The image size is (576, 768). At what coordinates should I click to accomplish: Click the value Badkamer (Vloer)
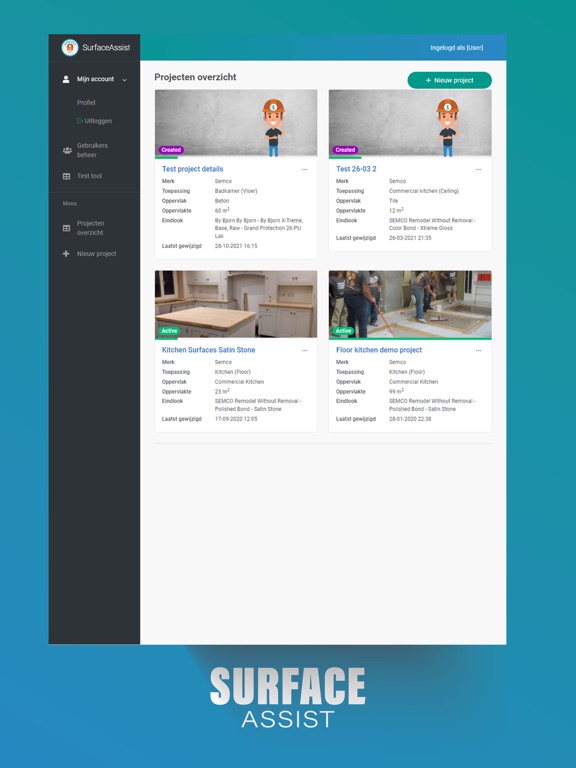click(236, 191)
